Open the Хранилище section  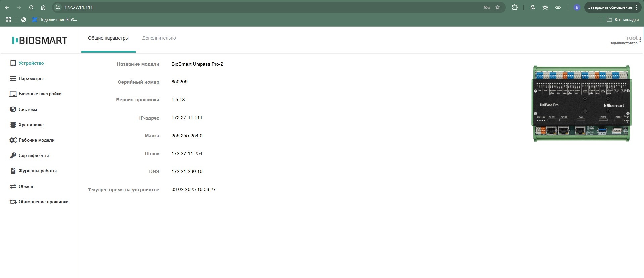click(x=31, y=125)
